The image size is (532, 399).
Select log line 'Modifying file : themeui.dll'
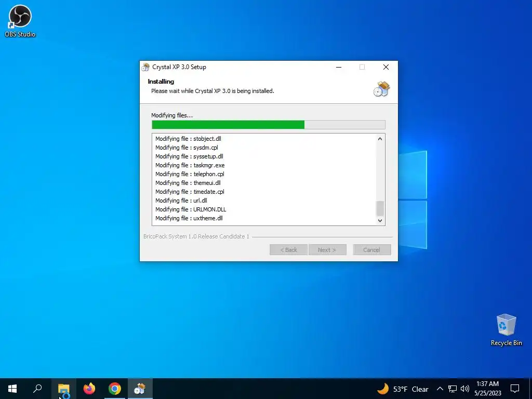188,183
